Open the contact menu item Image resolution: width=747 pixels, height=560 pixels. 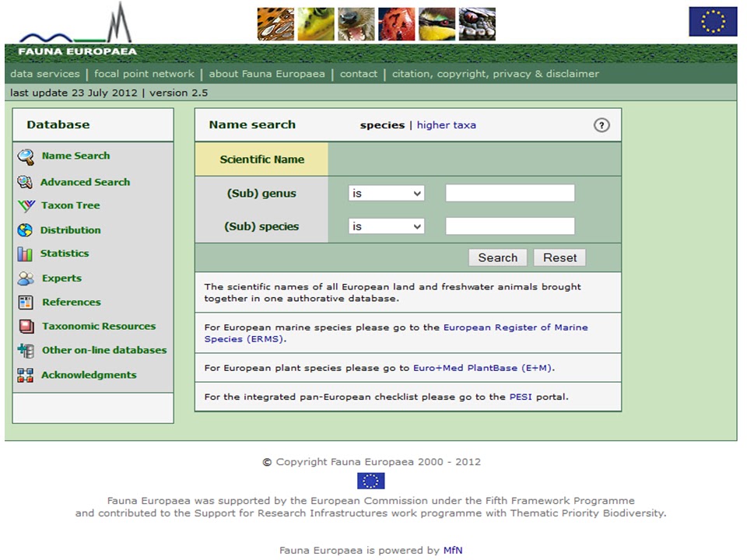tap(358, 74)
